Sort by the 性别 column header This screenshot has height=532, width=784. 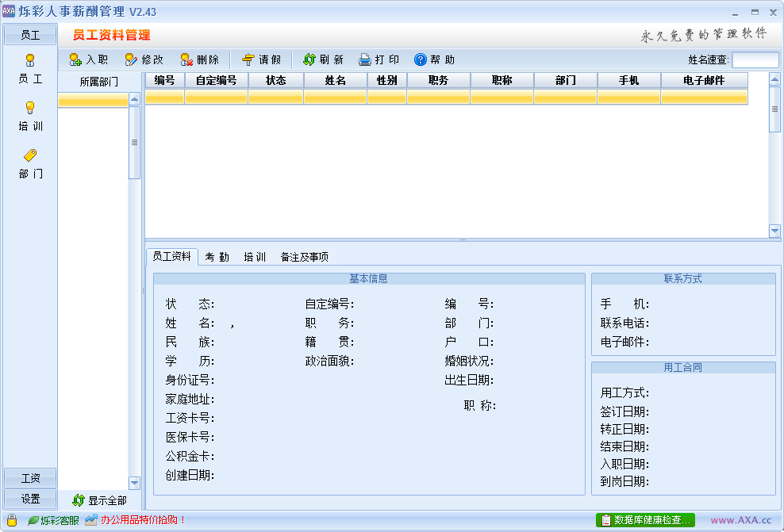[x=387, y=80]
